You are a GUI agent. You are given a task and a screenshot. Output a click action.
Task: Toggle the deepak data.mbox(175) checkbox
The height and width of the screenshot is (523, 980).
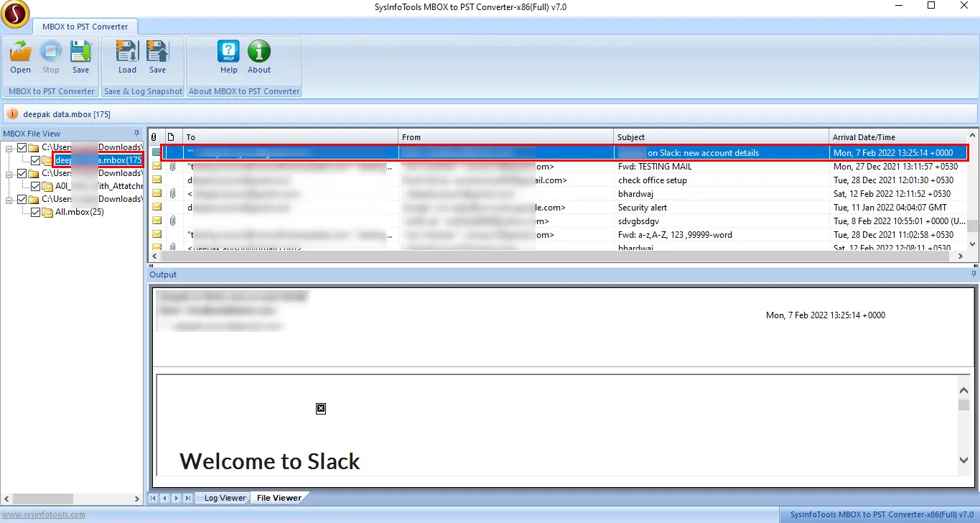click(36, 160)
